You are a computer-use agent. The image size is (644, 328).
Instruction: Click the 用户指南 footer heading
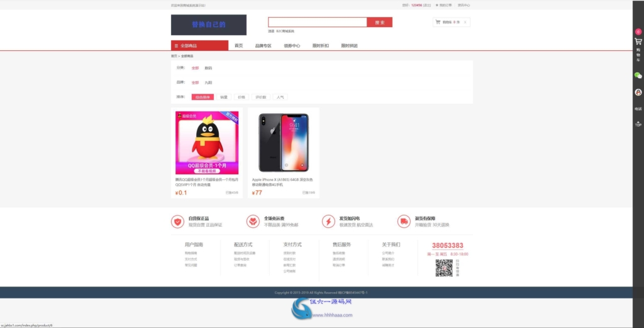(194, 244)
